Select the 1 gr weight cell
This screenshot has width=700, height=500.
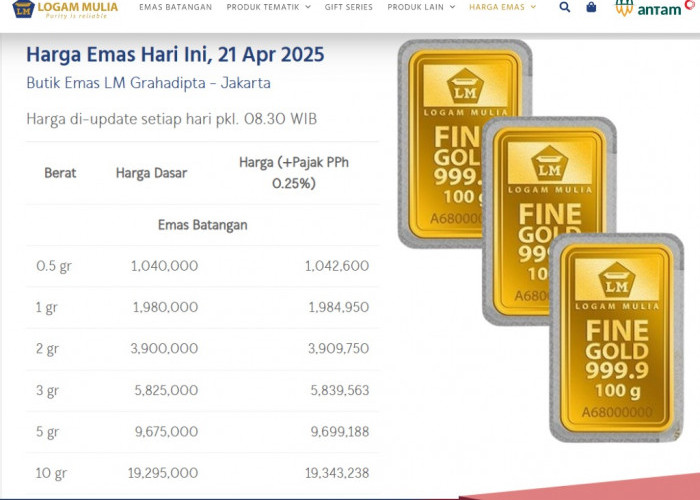click(x=46, y=308)
